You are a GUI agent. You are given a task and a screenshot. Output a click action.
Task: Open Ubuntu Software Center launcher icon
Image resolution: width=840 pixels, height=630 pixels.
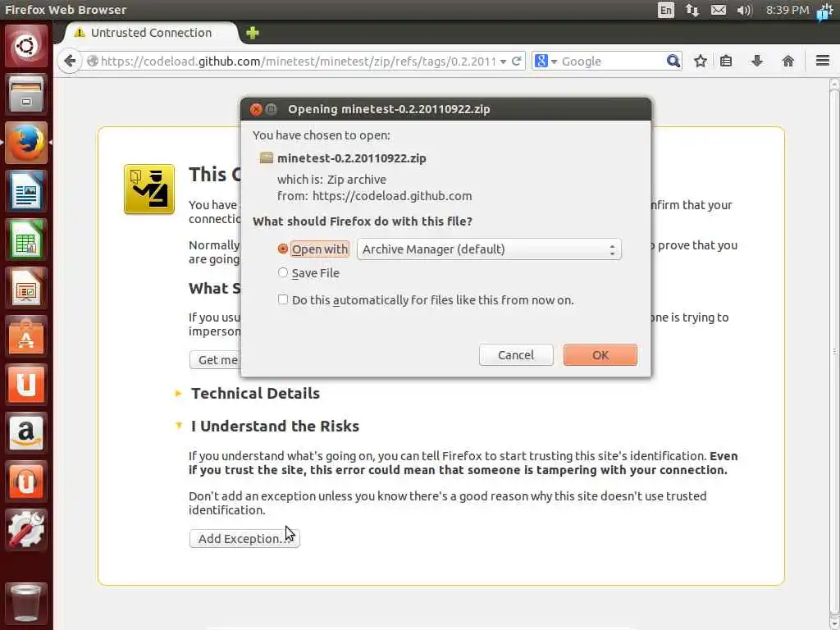(x=25, y=336)
